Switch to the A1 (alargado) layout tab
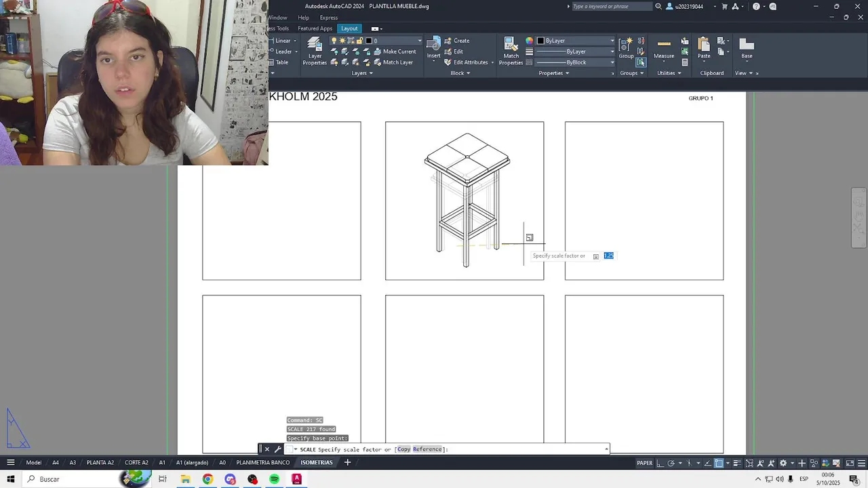 click(x=192, y=463)
